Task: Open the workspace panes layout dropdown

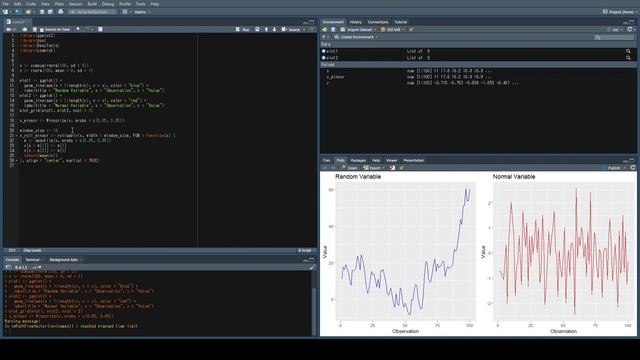Action: pos(127,12)
